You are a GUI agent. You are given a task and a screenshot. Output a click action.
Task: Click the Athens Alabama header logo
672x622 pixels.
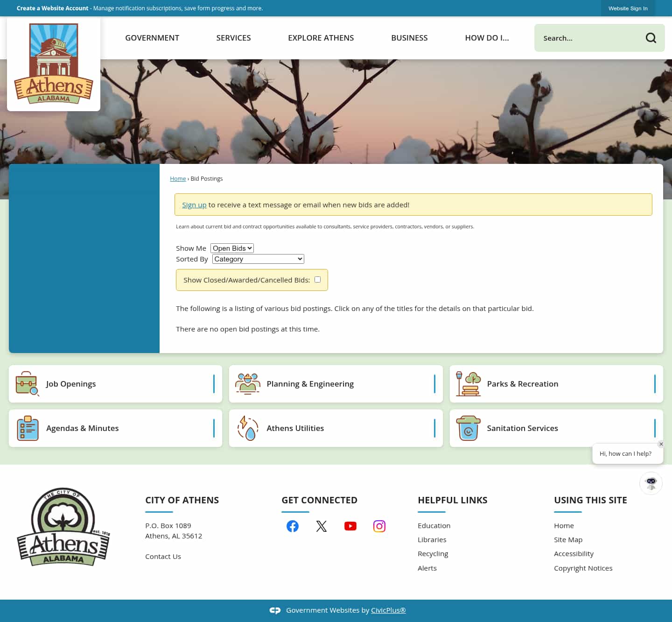point(53,63)
